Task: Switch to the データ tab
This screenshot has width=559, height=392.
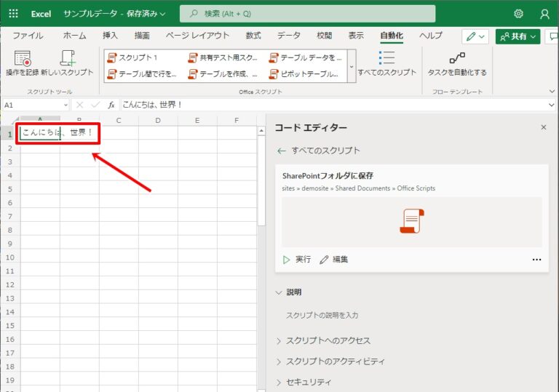Action: tap(289, 36)
